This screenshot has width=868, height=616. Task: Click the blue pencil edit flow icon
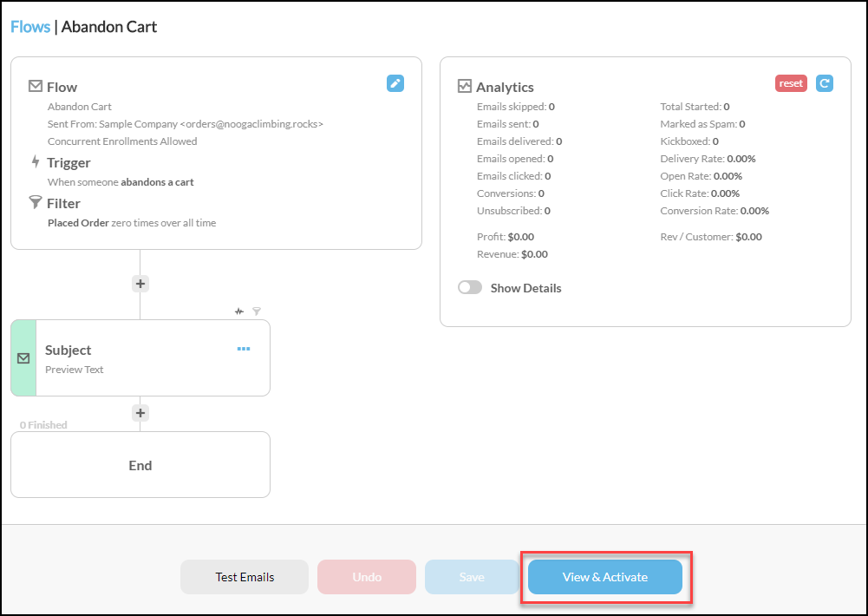pyautogui.click(x=395, y=83)
